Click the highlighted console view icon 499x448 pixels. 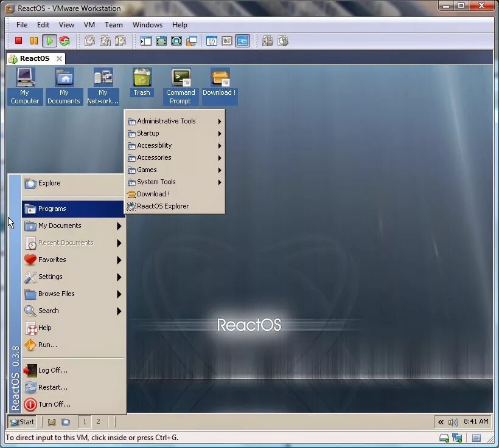(242, 41)
